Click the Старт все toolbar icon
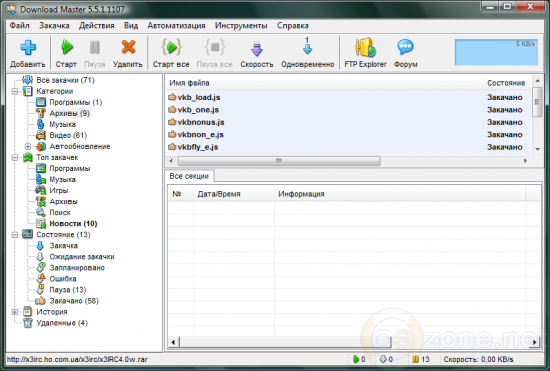 tap(171, 47)
